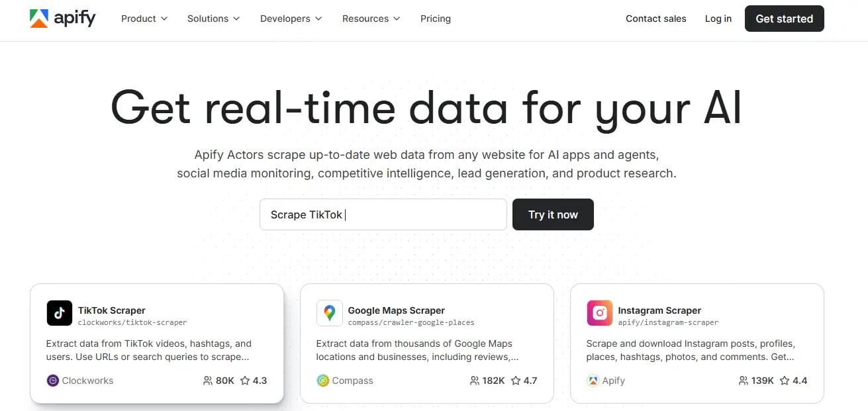Click the Apify author avatar icon
Screen dimensions: 868x411
pyautogui.click(x=593, y=381)
